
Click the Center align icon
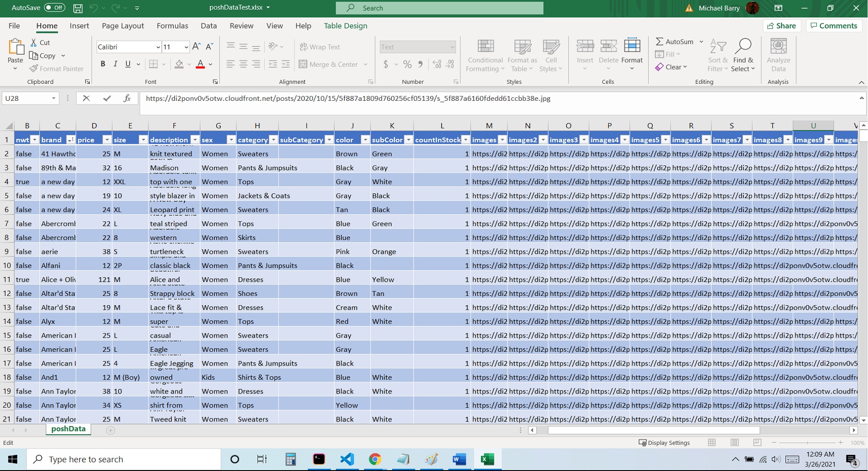(243, 64)
